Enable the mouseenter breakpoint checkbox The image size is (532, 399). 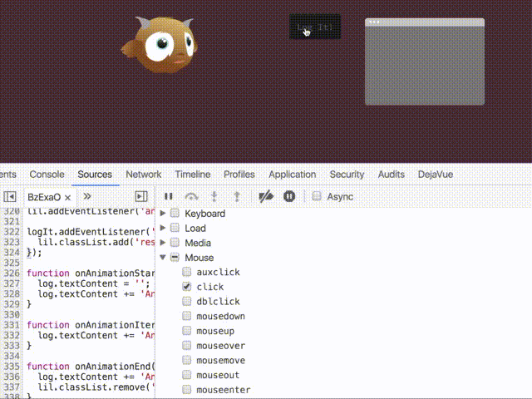click(186, 390)
